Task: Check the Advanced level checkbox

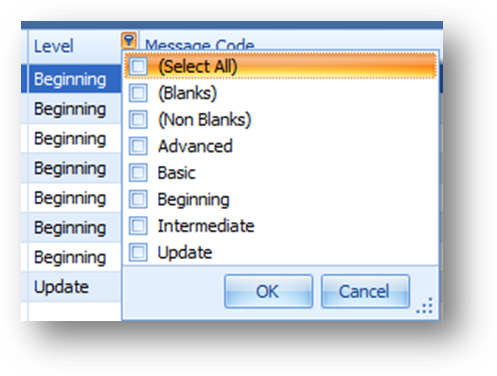Action: 138,146
